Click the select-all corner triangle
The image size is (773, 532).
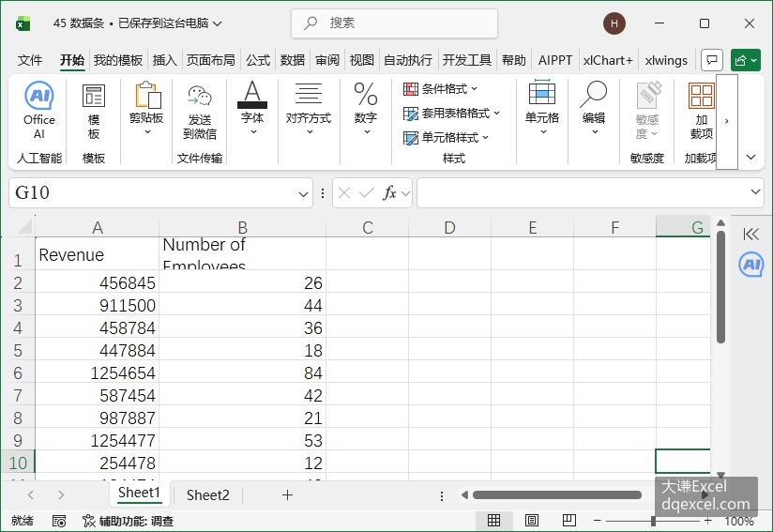pos(24,227)
